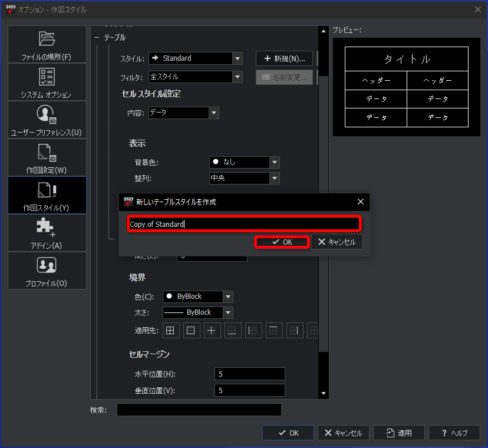488x448 pixels.
Task: Open the 整列 dropdown showing 中央
Action: [x=245, y=178]
